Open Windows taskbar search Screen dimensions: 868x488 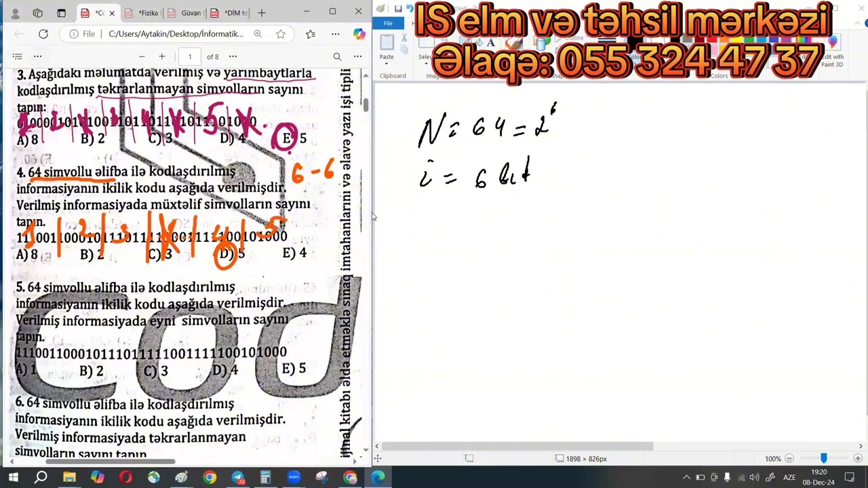[41, 478]
